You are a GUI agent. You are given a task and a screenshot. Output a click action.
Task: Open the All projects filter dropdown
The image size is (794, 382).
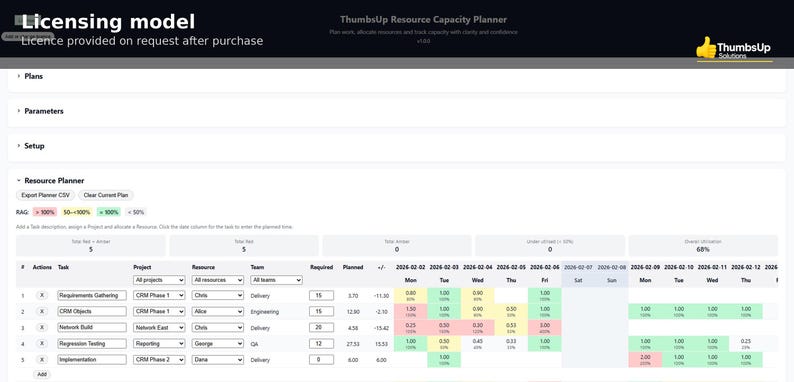point(160,280)
